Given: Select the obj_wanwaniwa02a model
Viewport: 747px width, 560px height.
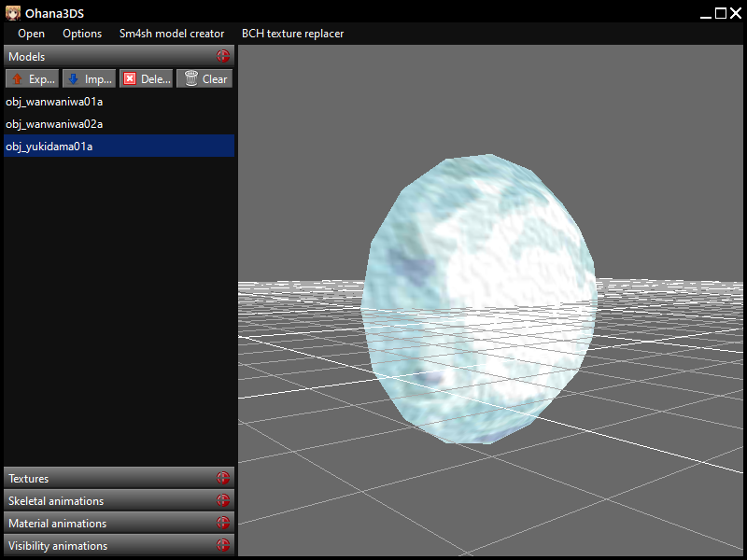Looking at the screenshot, I should pyautogui.click(x=54, y=124).
